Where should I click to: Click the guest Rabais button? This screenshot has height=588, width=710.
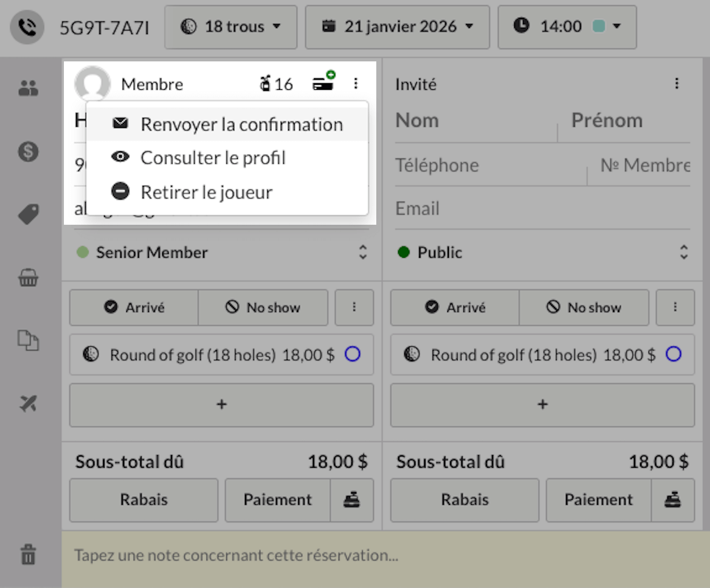coord(465,500)
